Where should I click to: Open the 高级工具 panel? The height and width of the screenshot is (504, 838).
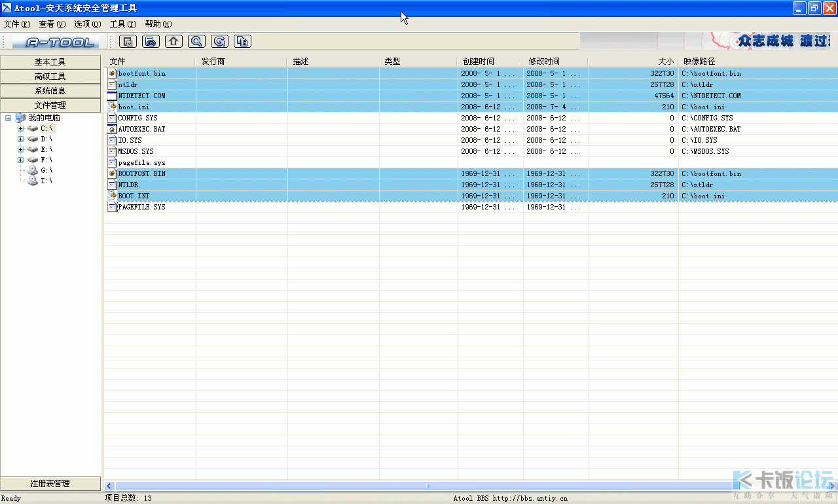[50, 77]
